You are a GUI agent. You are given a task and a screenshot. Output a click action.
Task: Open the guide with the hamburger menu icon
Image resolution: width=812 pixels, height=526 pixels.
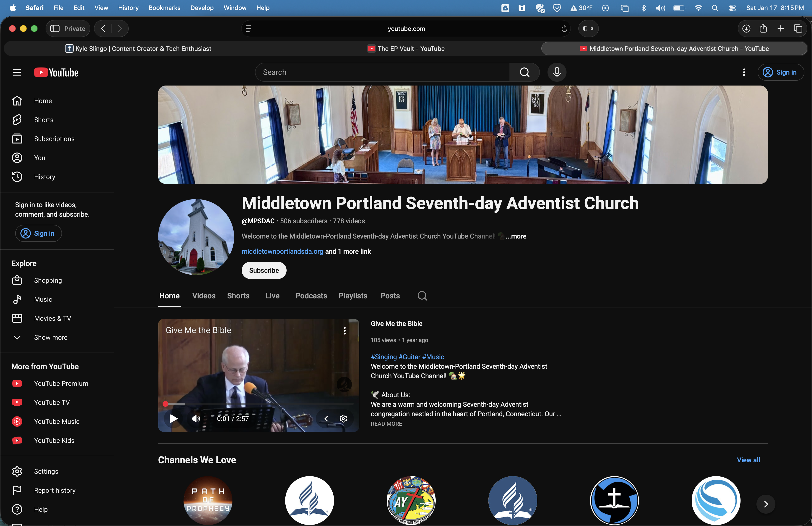click(17, 72)
